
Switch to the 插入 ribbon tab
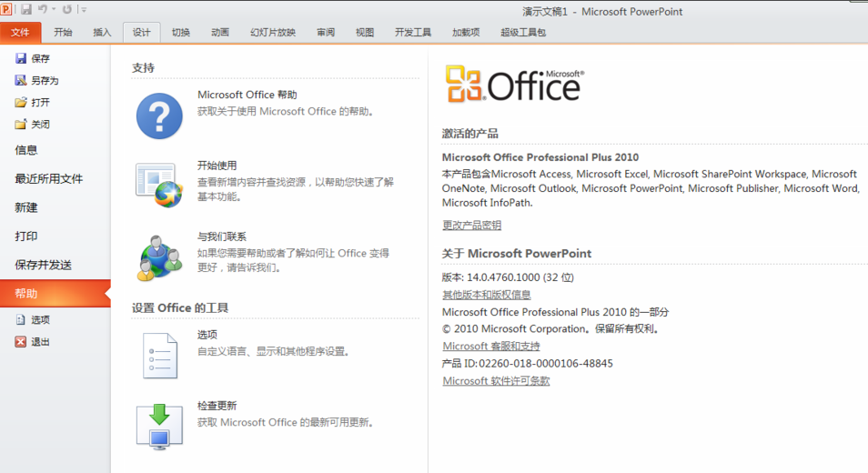coord(103,32)
